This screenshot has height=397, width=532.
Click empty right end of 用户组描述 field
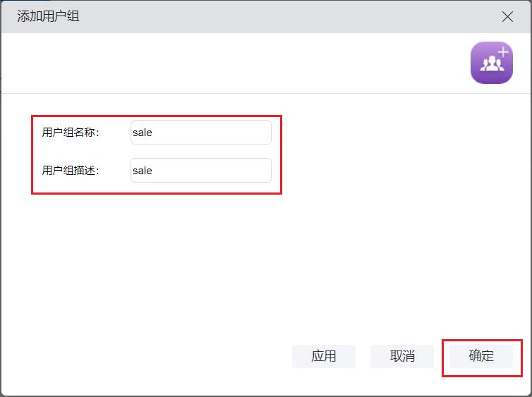coord(247,170)
